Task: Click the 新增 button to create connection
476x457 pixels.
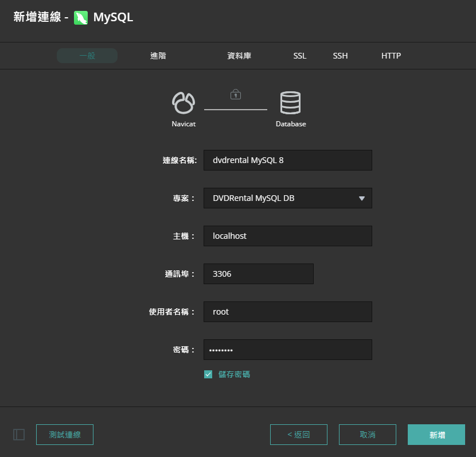Action: [x=436, y=435]
